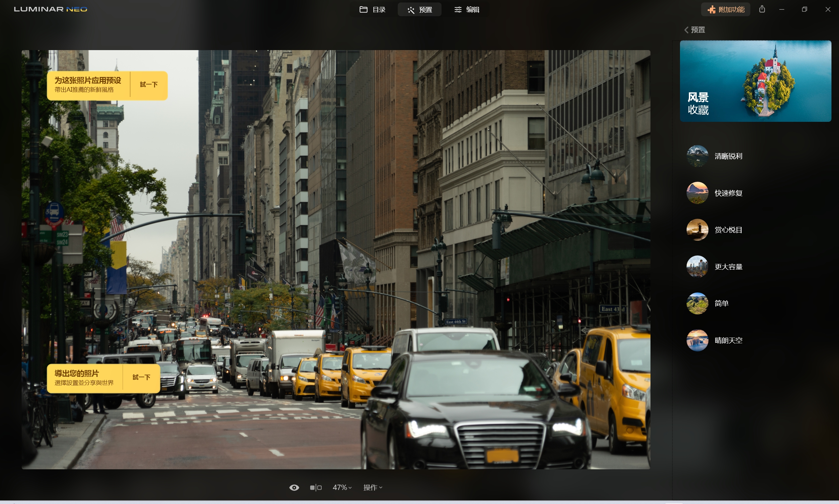This screenshot has width=839, height=504.
Task: Click the 风景收藏 collection banner
Action: [x=755, y=81]
